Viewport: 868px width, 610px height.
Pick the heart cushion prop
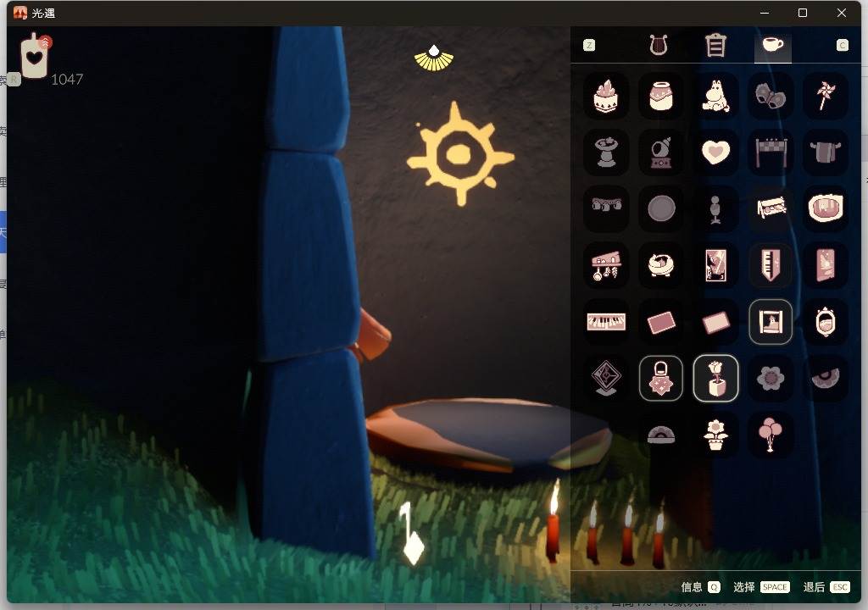715,152
